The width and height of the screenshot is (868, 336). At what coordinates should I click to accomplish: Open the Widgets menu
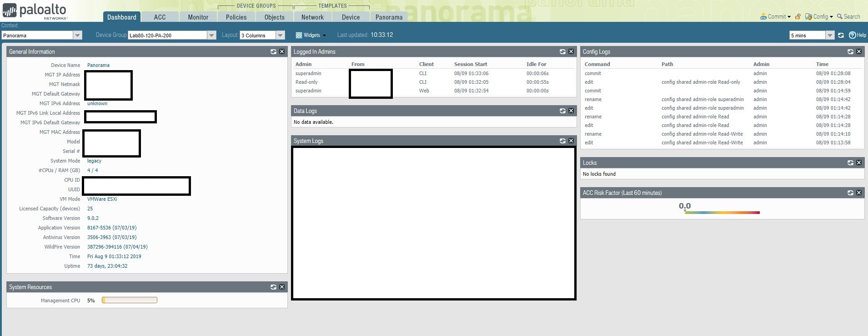coord(311,36)
